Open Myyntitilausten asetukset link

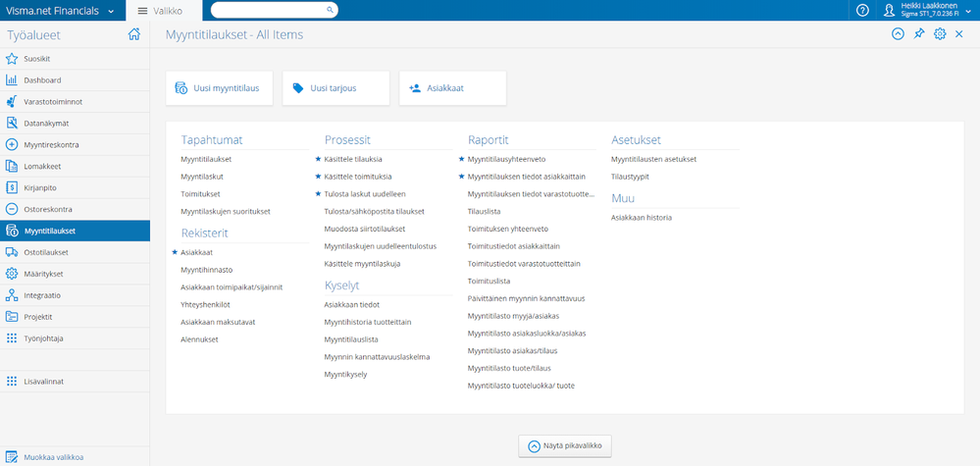click(653, 159)
